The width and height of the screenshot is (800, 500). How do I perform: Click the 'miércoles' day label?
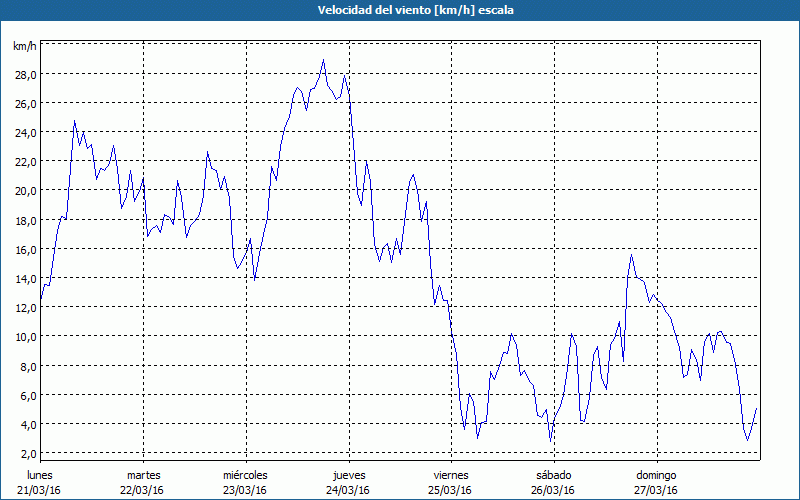245,475
